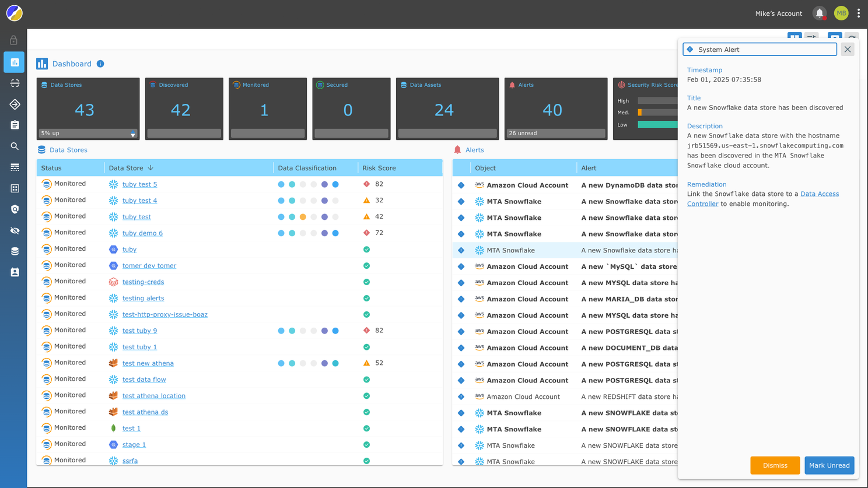Open the tuby test 5 data store

coord(139,184)
